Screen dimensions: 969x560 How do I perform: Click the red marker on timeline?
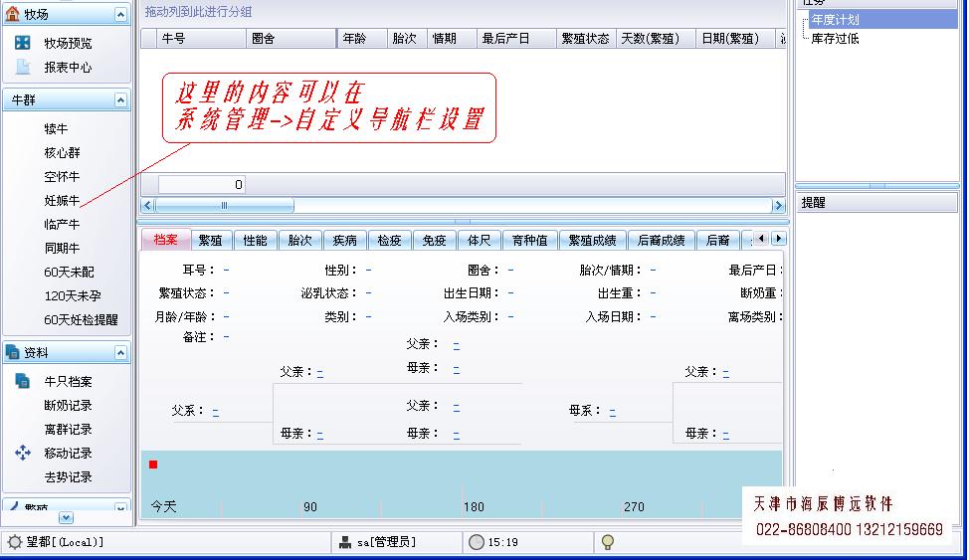pos(153,465)
